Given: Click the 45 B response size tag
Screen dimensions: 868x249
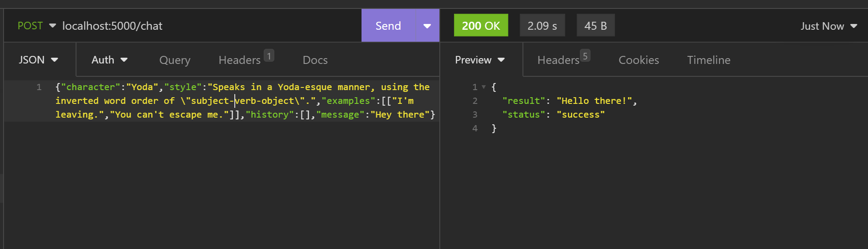Looking at the screenshot, I should 595,25.
